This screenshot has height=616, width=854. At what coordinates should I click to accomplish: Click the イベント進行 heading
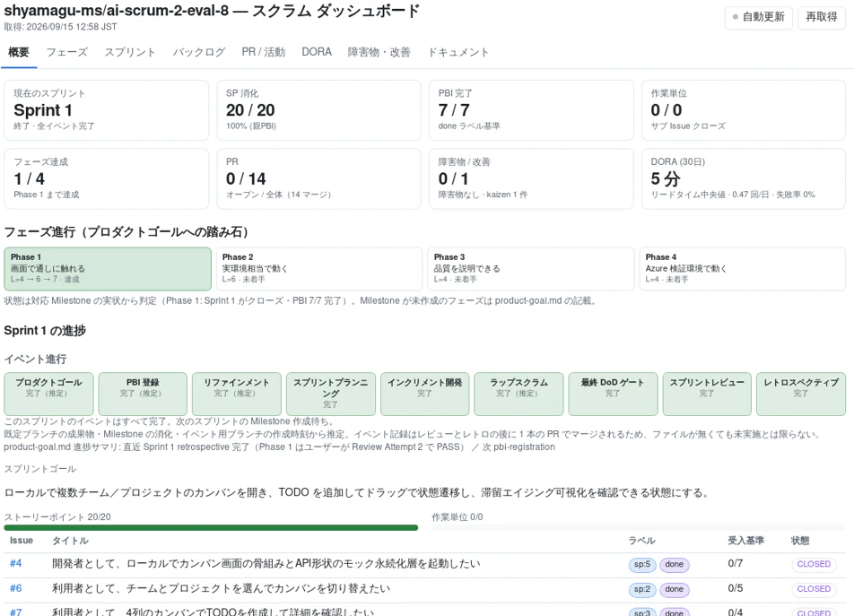coord(35,360)
